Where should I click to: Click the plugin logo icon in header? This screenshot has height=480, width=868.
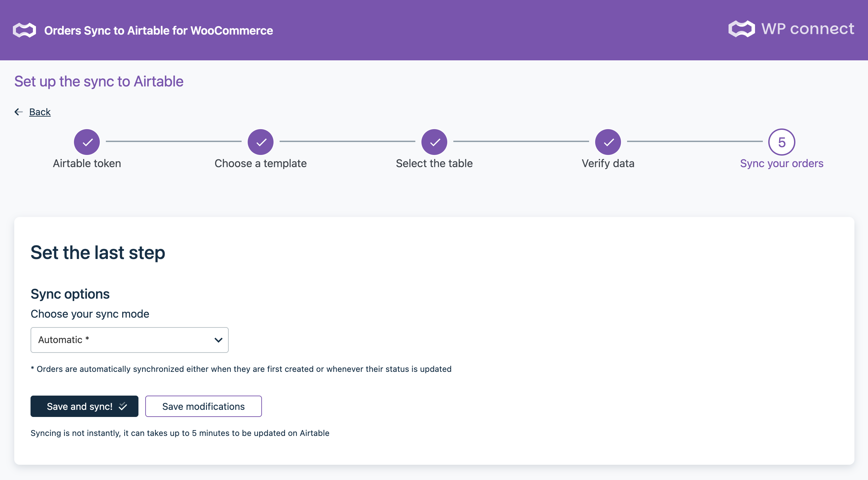pyautogui.click(x=24, y=30)
